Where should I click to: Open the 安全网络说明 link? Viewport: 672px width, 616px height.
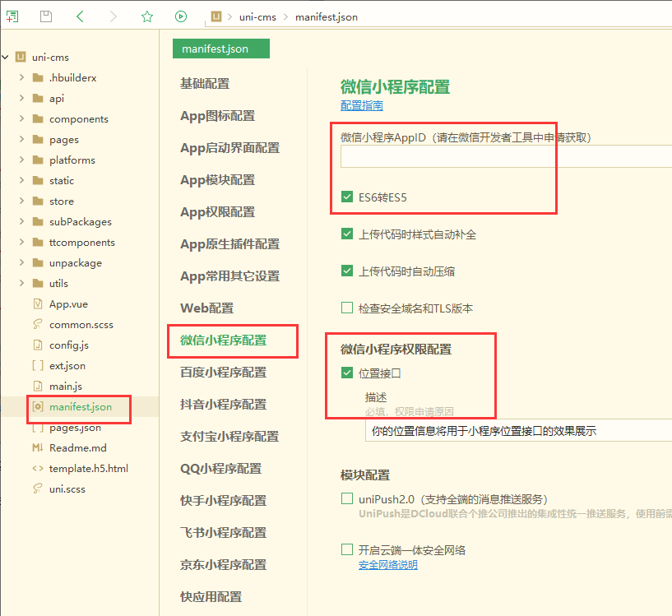click(387, 566)
